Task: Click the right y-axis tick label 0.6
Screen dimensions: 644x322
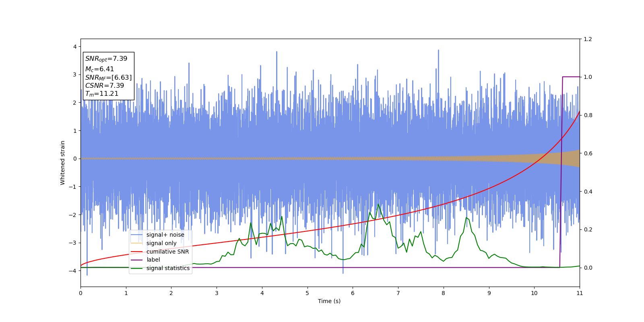Action: pos(588,153)
